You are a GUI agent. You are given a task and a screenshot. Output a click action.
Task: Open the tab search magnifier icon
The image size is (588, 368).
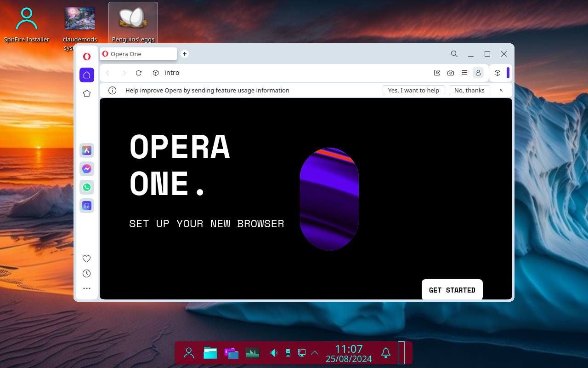coord(454,54)
